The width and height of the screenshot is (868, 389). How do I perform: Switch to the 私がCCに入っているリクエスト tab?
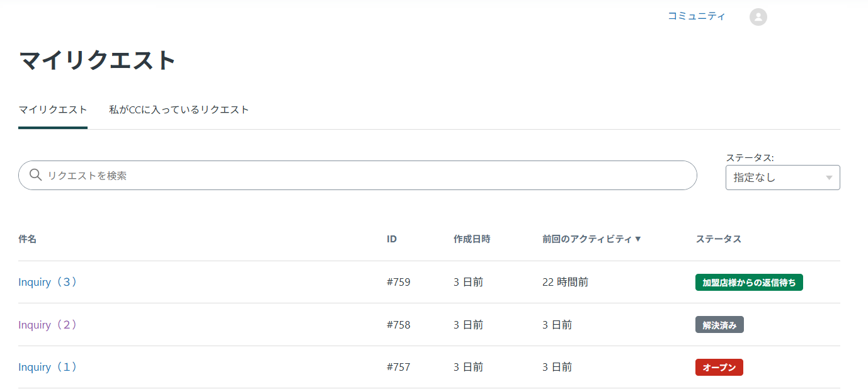(x=178, y=109)
